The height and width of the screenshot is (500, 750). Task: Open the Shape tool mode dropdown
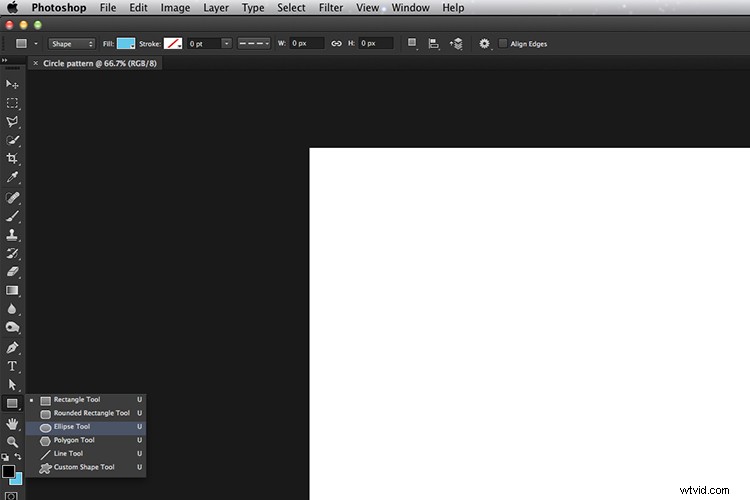click(x=72, y=44)
